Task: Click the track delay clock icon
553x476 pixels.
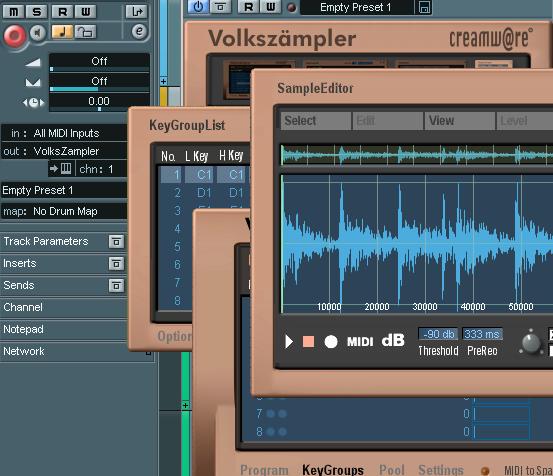Action: point(34,103)
